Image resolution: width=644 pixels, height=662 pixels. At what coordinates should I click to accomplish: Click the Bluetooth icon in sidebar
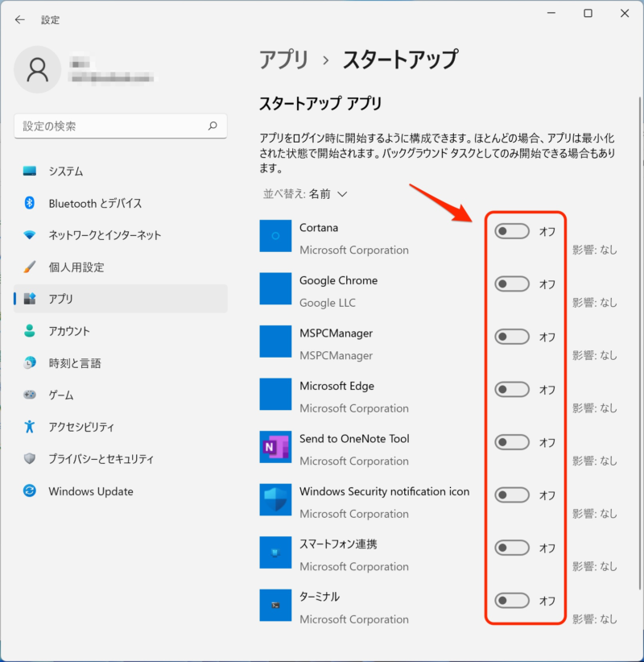tap(30, 203)
